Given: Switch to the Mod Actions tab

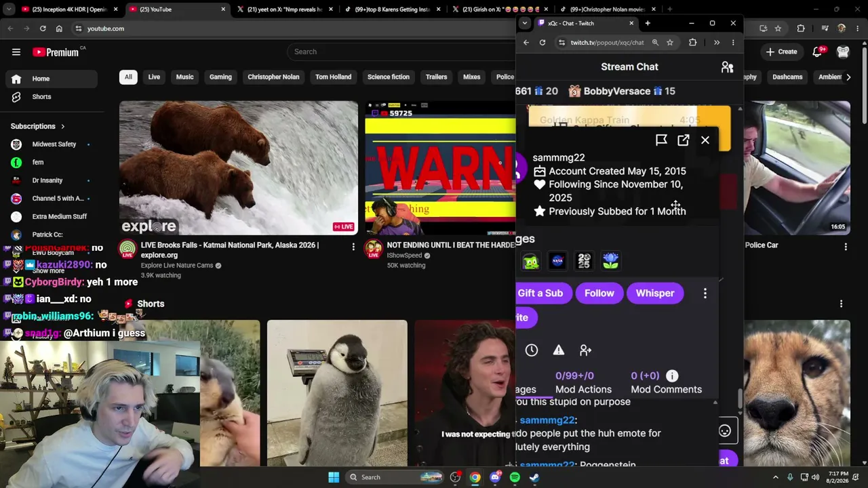Looking at the screenshot, I should 583,383.
